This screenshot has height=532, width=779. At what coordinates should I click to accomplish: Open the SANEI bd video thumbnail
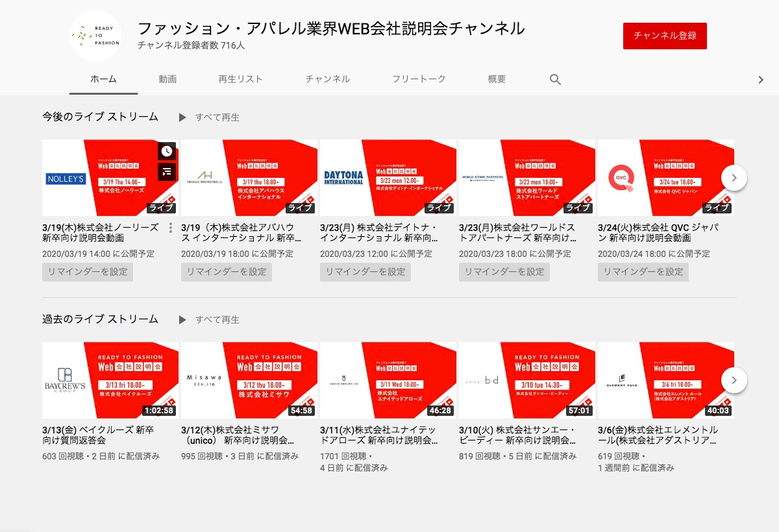[x=527, y=380]
